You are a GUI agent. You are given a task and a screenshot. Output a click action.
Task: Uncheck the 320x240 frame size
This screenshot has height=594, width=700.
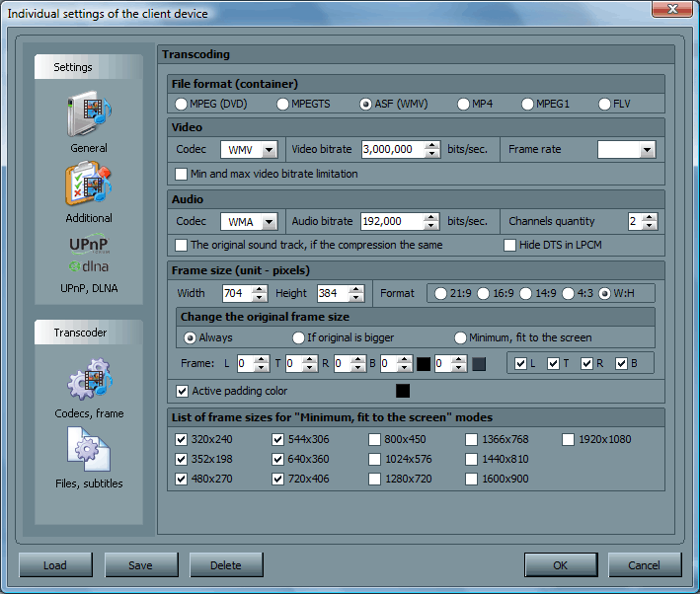(x=181, y=440)
